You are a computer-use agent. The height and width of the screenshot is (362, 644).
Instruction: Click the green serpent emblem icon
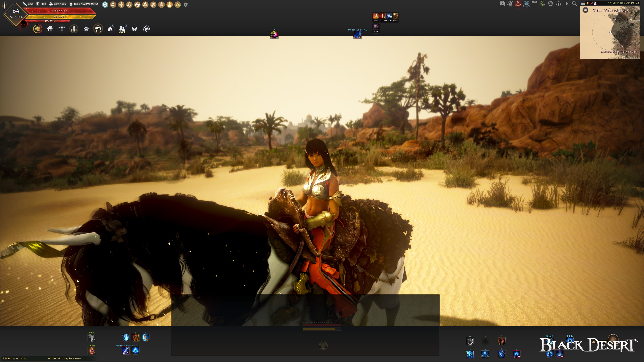click(542, 4)
